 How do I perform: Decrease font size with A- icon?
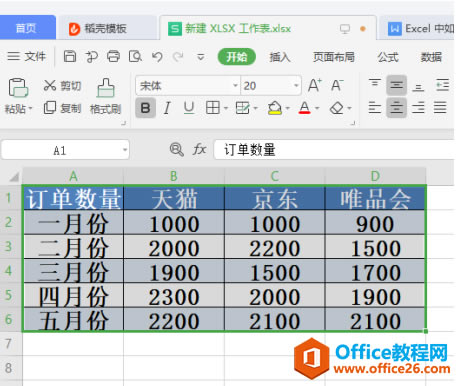(x=337, y=85)
